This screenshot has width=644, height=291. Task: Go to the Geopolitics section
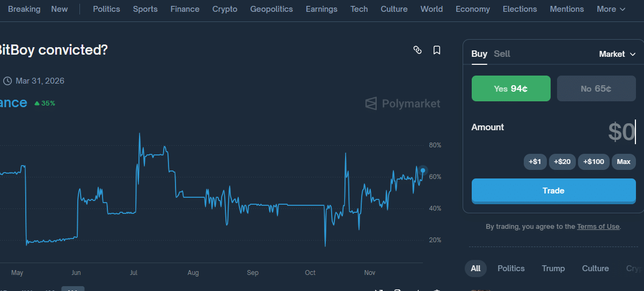click(x=272, y=9)
